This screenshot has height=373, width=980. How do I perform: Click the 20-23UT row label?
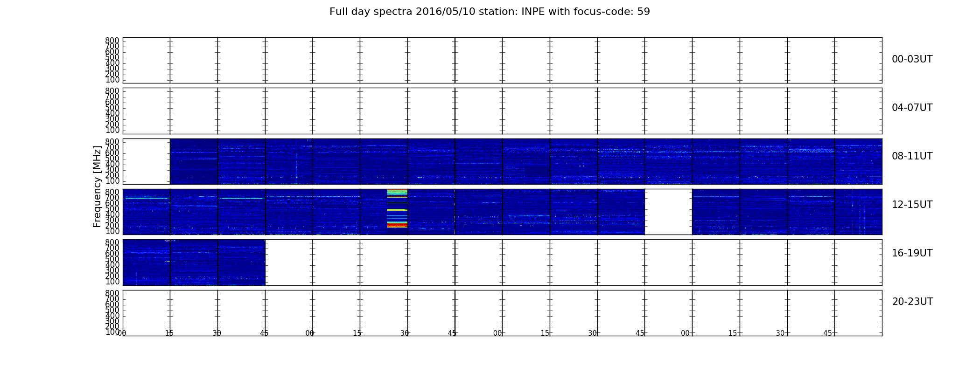tap(912, 302)
